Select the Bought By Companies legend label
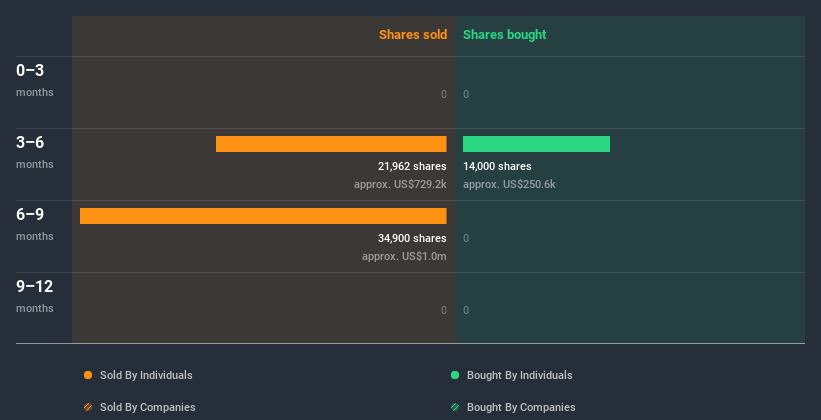821x420 pixels. pyautogui.click(x=521, y=407)
